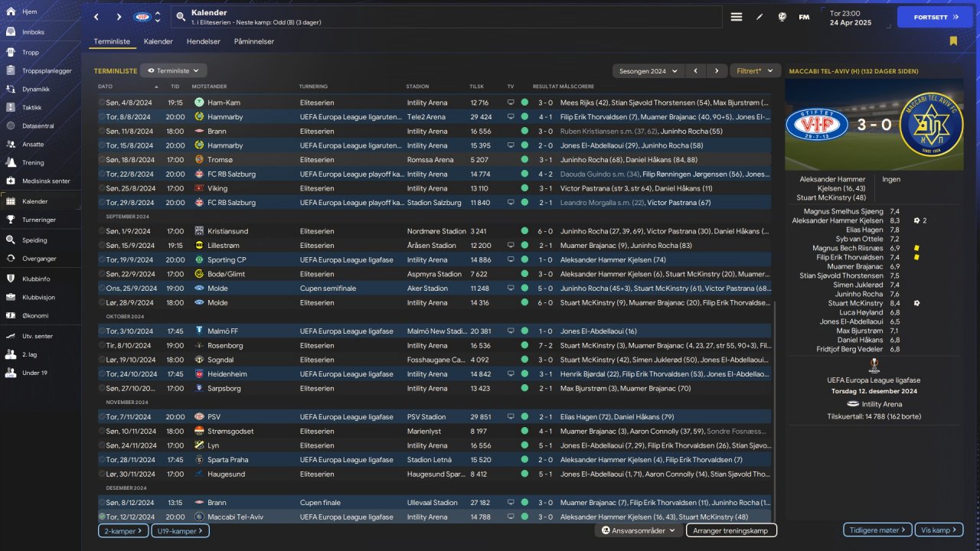
Task: Open the Filtrert* filter dropdown
Action: (755, 70)
